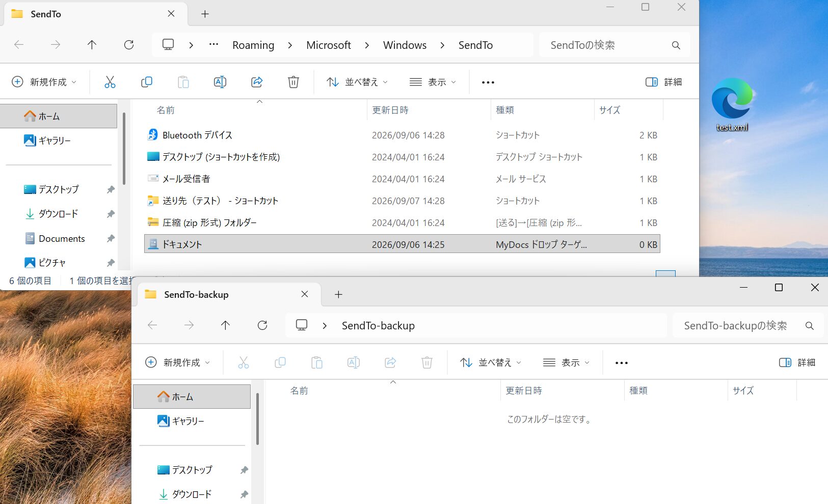Viewport: 828px width, 504px height.
Task: Click the search icon in SendTo search box
Action: tap(676, 45)
